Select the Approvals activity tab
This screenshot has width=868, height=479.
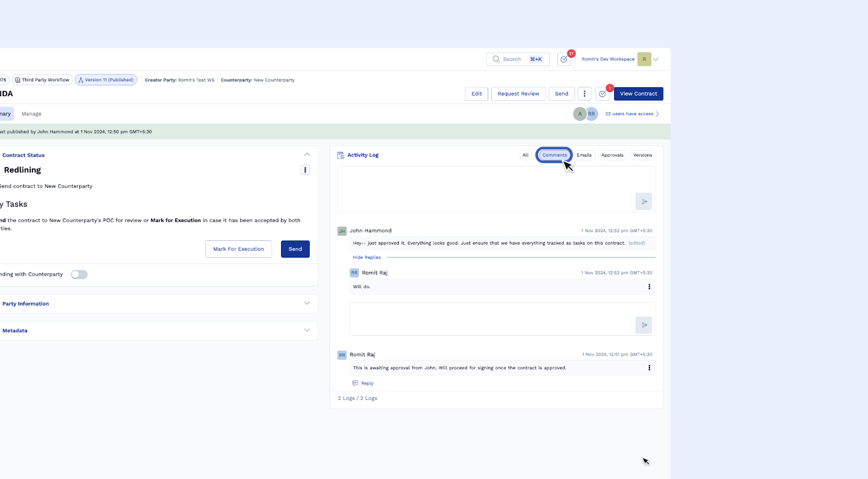coord(612,155)
